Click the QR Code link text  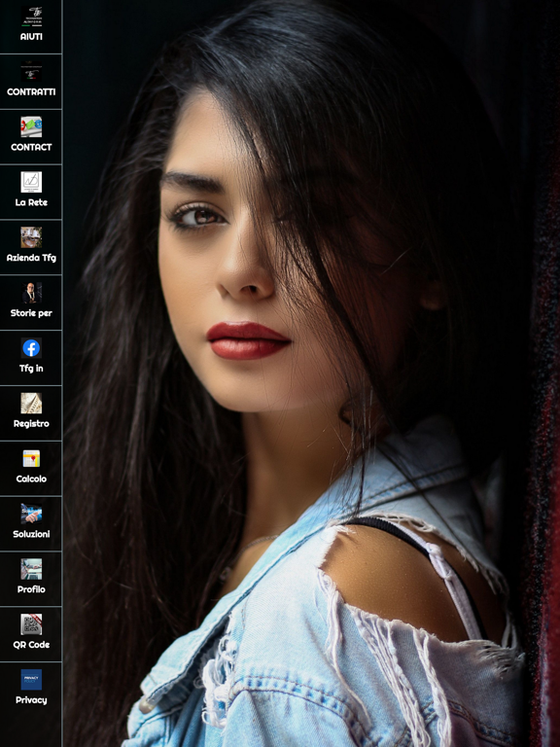pyautogui.click(x=31, y=645)
